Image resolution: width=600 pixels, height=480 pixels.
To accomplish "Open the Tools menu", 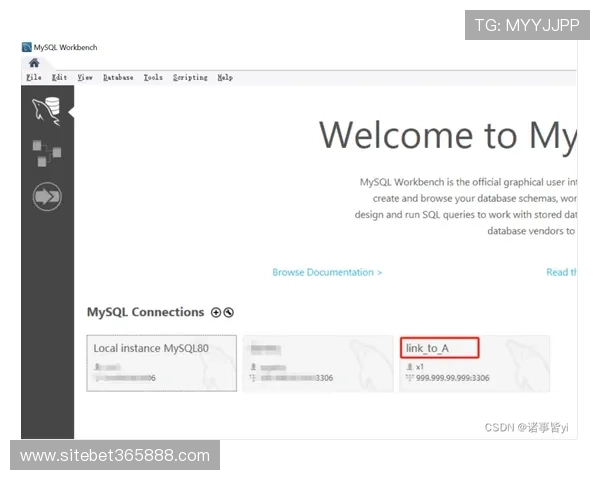I will tap(153, 77).
